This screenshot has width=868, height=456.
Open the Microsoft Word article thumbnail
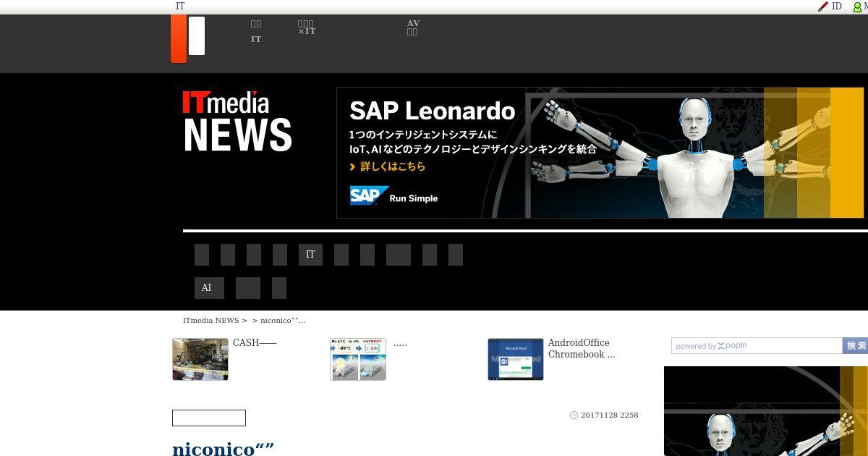pyautogui.click(x=516, y=359)
